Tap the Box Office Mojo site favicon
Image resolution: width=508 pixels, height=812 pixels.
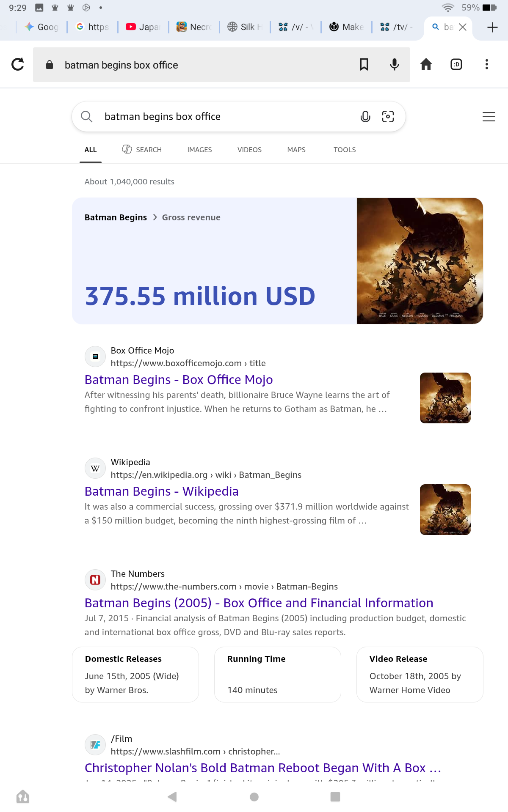[95, 357]
